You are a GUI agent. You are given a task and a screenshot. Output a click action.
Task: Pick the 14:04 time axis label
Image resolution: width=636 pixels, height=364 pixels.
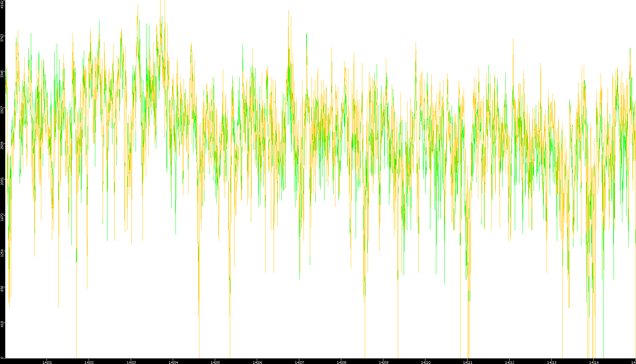click(x=173, y=362)
